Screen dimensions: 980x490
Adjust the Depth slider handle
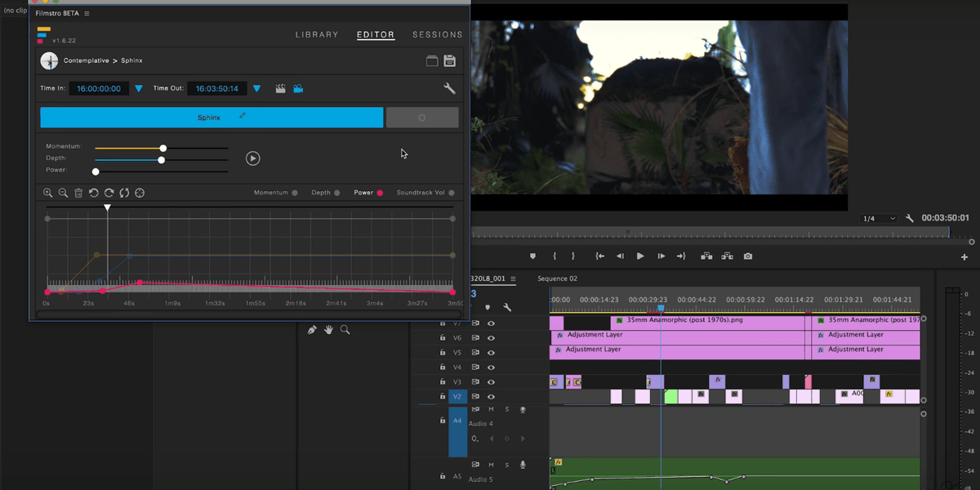click(x=162, y=160)
